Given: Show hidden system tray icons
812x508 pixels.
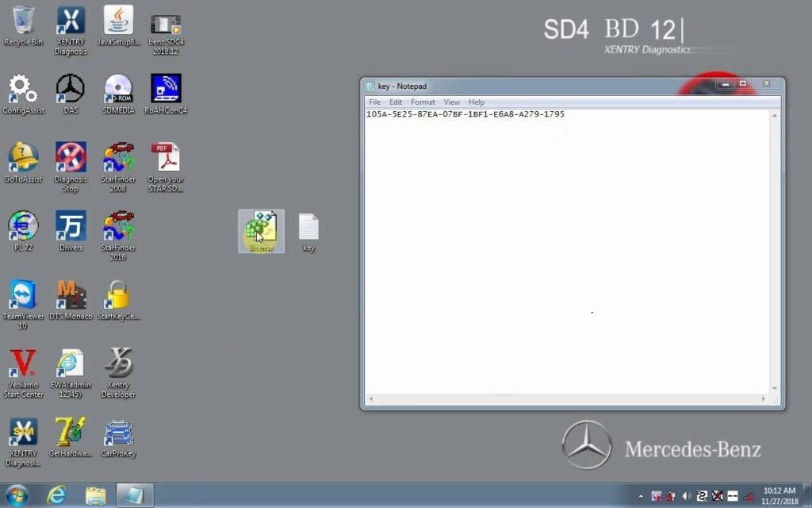Looking at the screenshot, I should [x=641, y=497].
